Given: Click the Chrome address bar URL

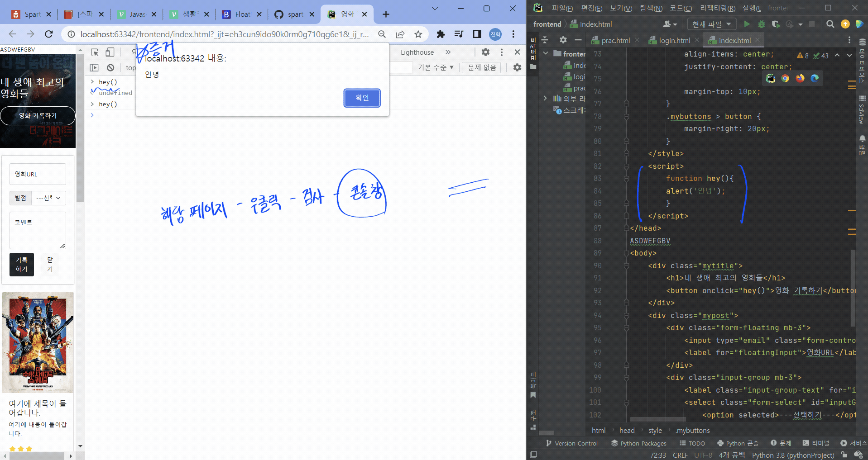Looking at the screenshot, I should coord(224,34).
